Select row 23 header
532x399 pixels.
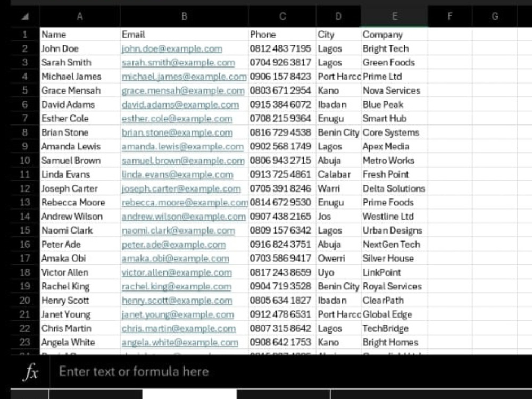tap(25, 342)
